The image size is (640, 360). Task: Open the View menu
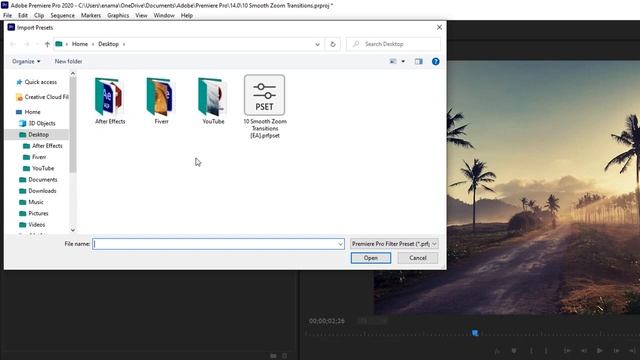pyautogui.click(x=141, y=16)
